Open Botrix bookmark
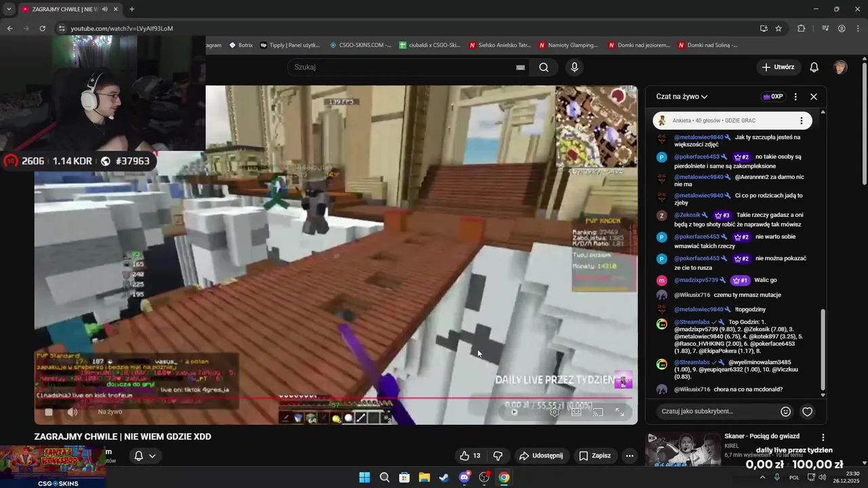 click(x=241, y=45)
